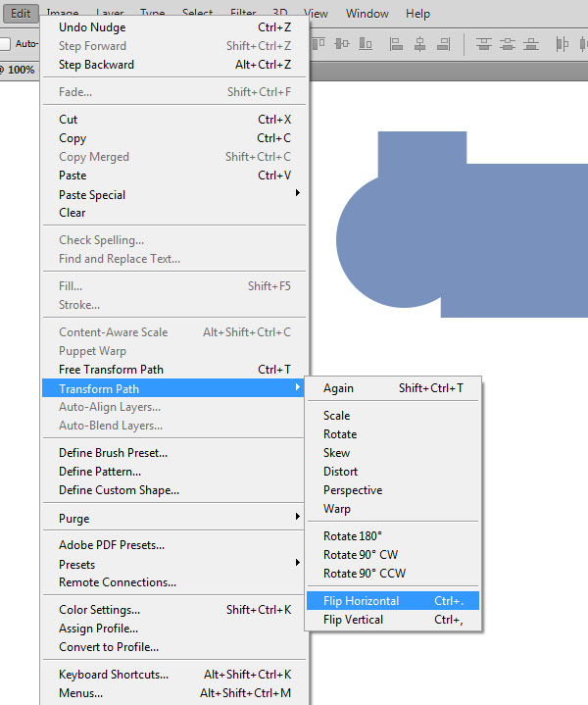
Task: Click the Align Right Edges icon
Action: point(443,43)
